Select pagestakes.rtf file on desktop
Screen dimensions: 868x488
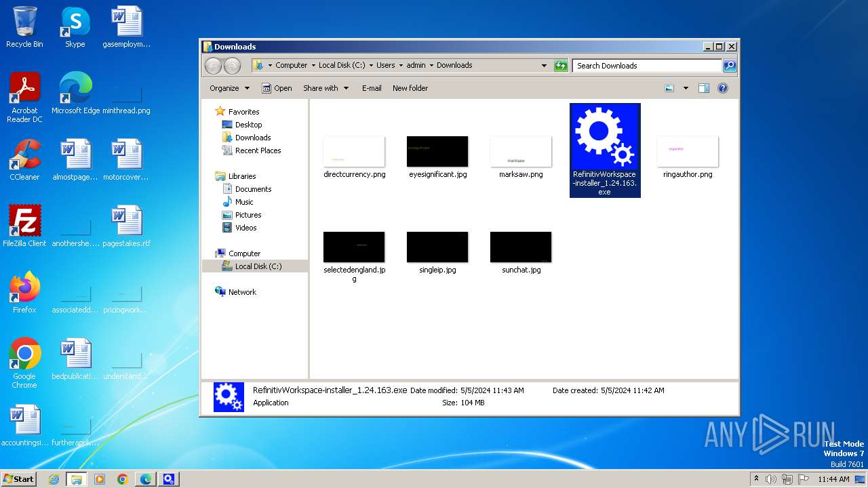(x=126, y=226)
